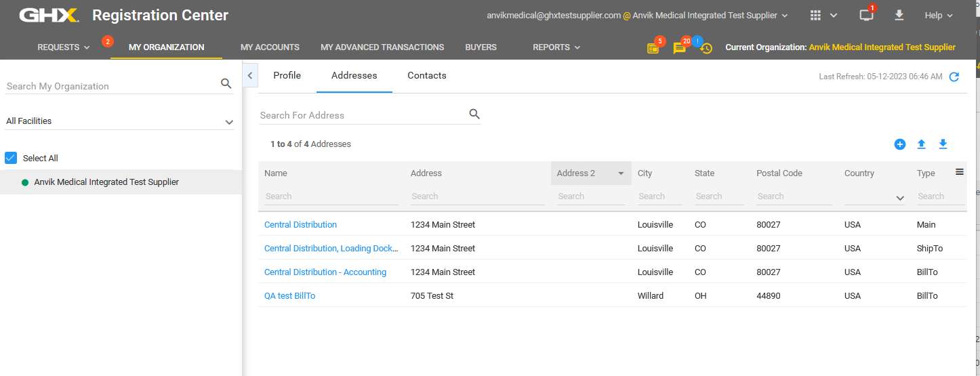Sort by the Name column header

(x=276, y=173)
